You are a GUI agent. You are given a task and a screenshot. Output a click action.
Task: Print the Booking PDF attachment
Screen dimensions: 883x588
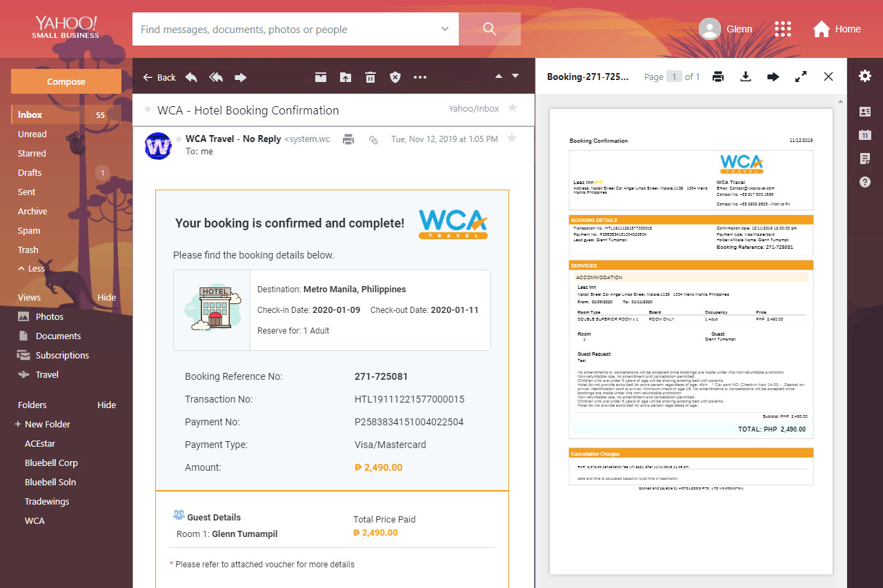tap(718, 77)
